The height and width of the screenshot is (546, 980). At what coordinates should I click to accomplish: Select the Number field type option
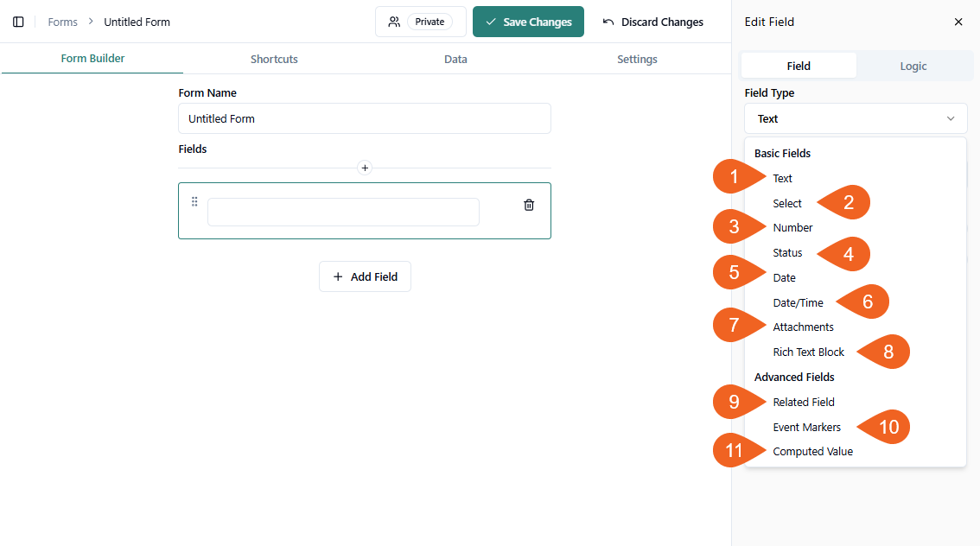(x=792, y=228)
